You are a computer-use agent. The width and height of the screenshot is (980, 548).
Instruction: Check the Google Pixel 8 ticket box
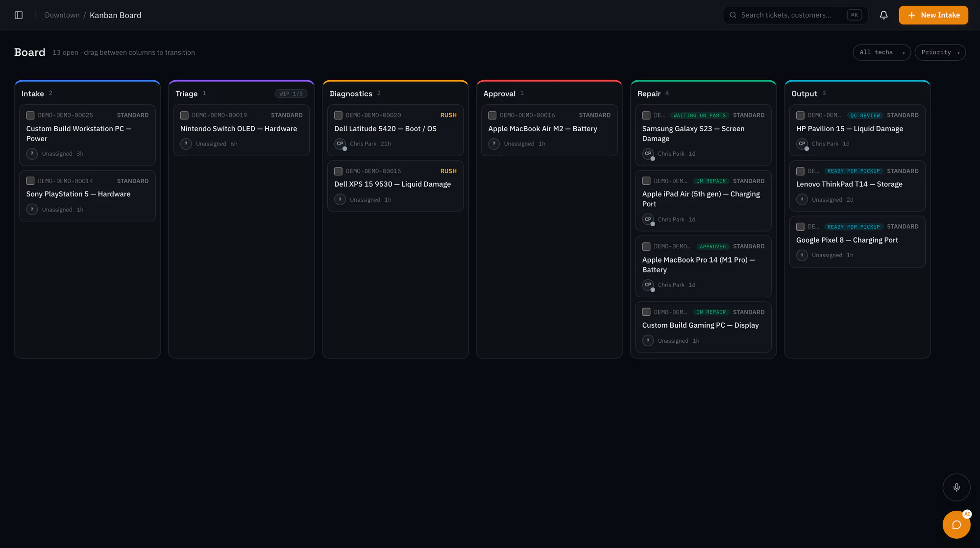(x=800, y=227)
